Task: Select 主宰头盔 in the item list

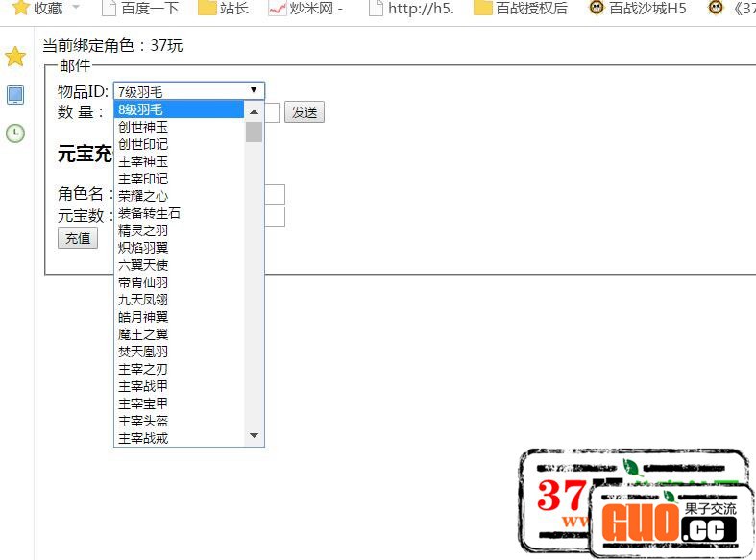Action: pyautogui.click(x=179, y=421)
